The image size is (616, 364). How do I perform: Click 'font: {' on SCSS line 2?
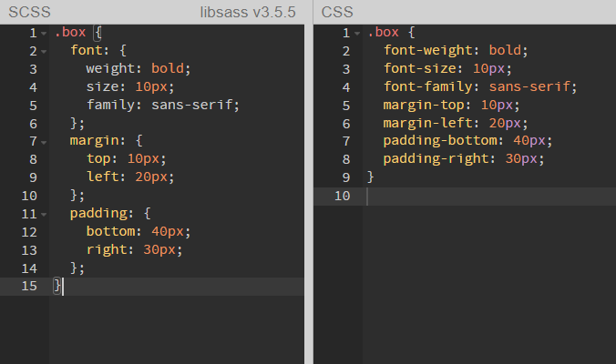coord(98,50)
